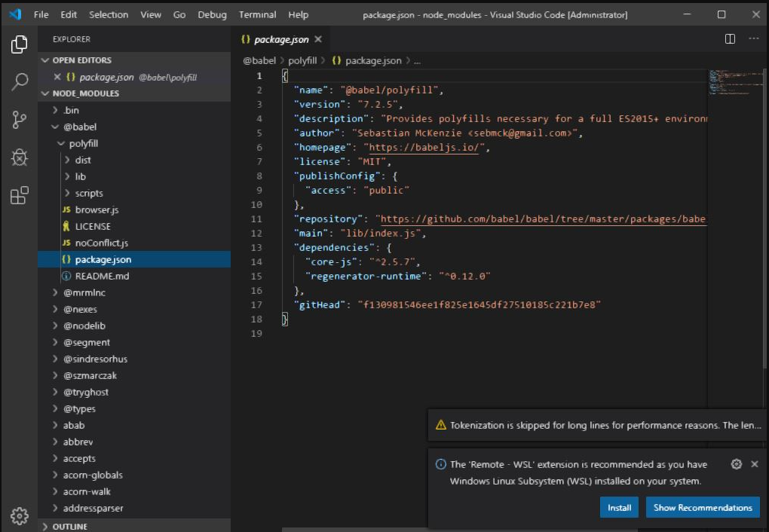This screenshot has width=769, height=532.
Task: Open the View menu
Action: 151,15
